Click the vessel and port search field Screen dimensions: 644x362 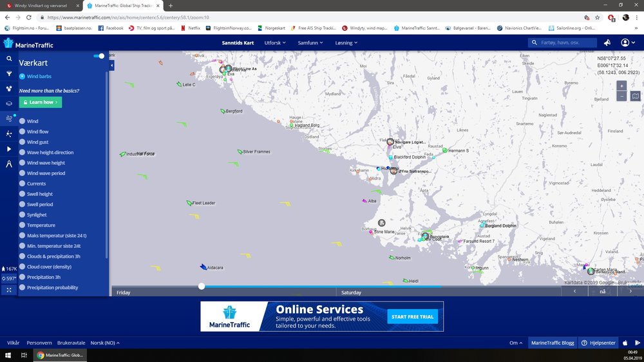[562, 43]
